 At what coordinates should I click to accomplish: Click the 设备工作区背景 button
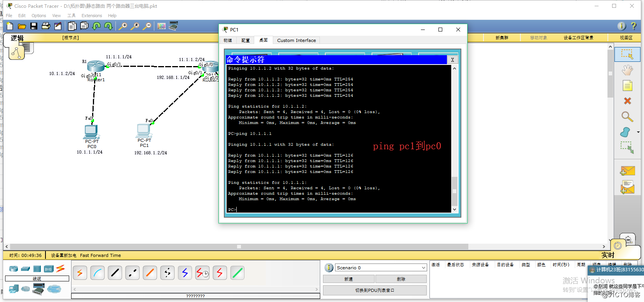tap(579, 38)
